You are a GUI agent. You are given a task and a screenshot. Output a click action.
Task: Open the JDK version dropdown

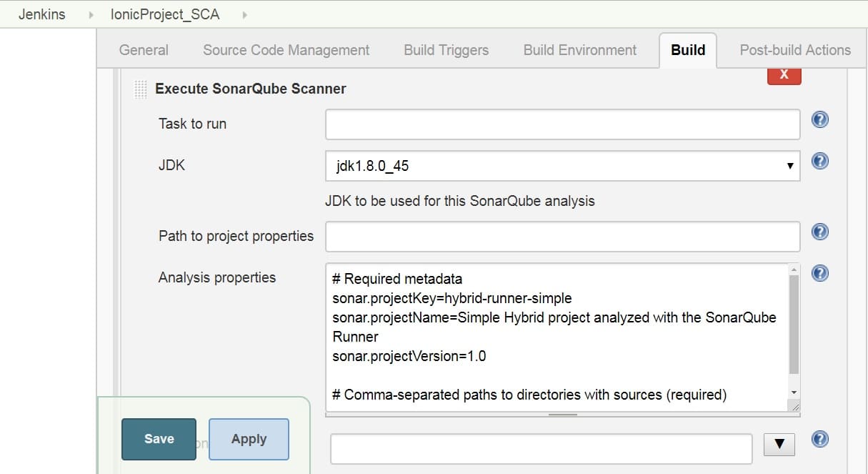(562, 166)
